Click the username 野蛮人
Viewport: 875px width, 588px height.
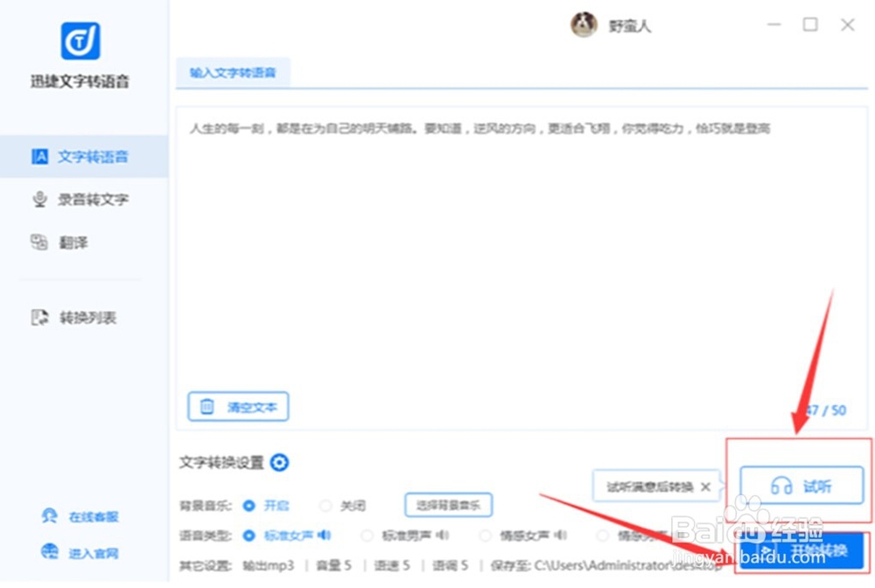(x=629, y=26)
